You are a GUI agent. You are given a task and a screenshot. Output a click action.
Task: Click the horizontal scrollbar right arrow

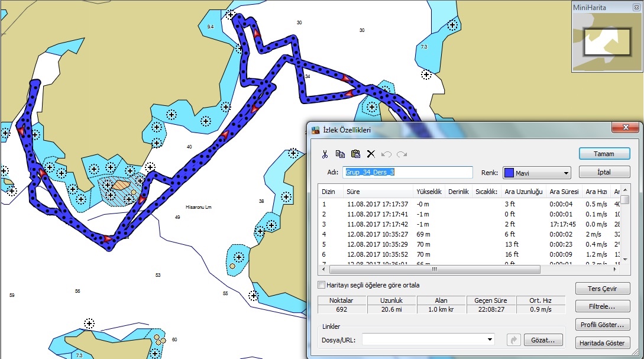click(615, 270)
